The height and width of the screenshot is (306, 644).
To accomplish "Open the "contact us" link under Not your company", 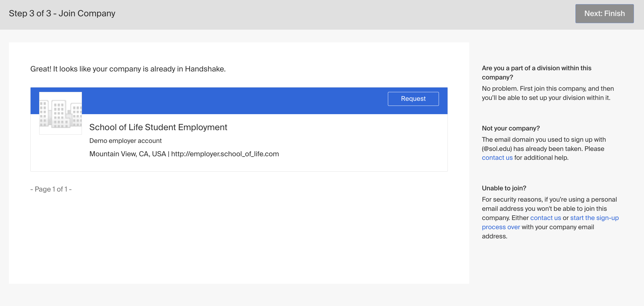I will (x=497, y=157).
